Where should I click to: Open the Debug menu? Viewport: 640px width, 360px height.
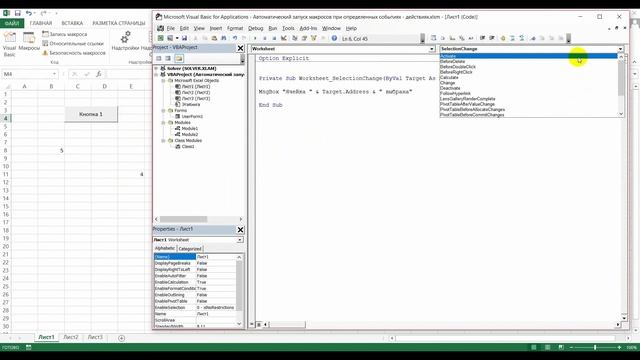click(256, 28)
